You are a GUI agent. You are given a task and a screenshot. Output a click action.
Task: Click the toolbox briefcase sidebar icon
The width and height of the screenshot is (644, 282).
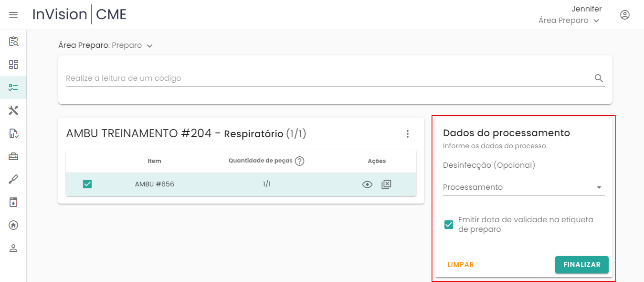tap(13, 156)
